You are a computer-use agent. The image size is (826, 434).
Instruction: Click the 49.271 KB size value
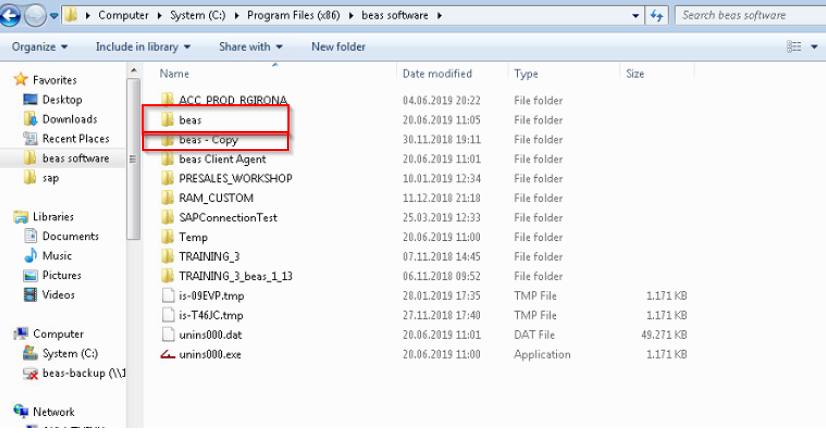[664, 334]
